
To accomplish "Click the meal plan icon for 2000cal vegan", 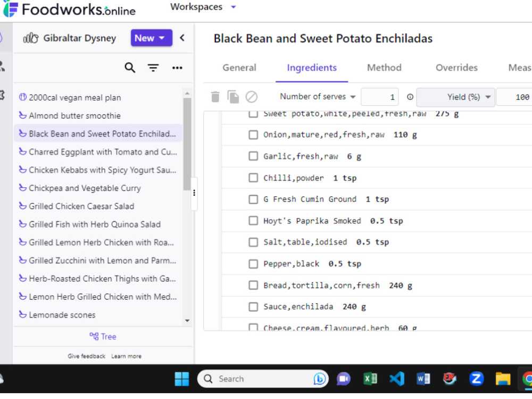I will [x=22, y=97].
